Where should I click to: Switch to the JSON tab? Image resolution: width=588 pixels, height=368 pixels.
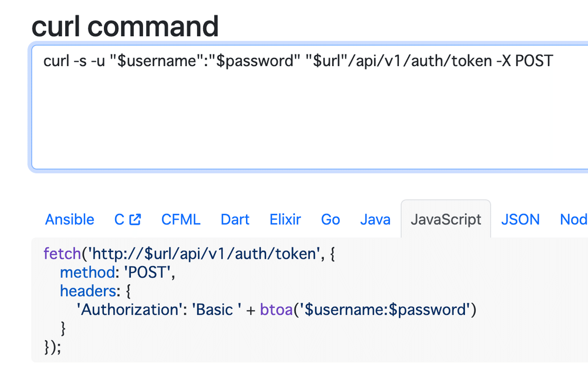[x=520, y=219]
